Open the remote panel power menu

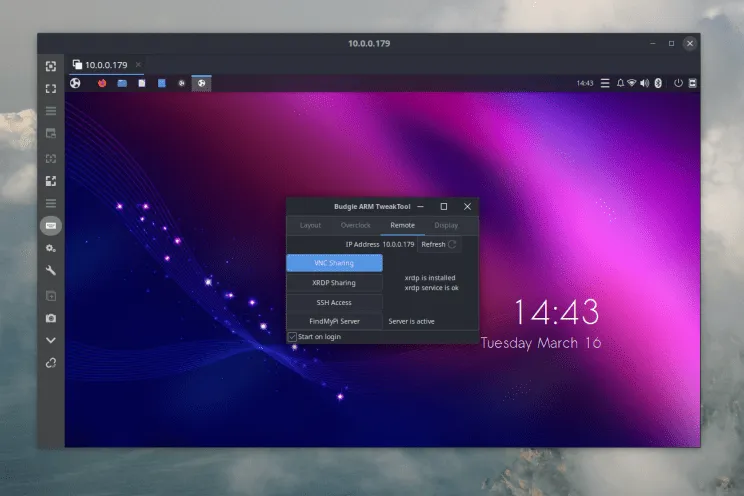[678, 83]
